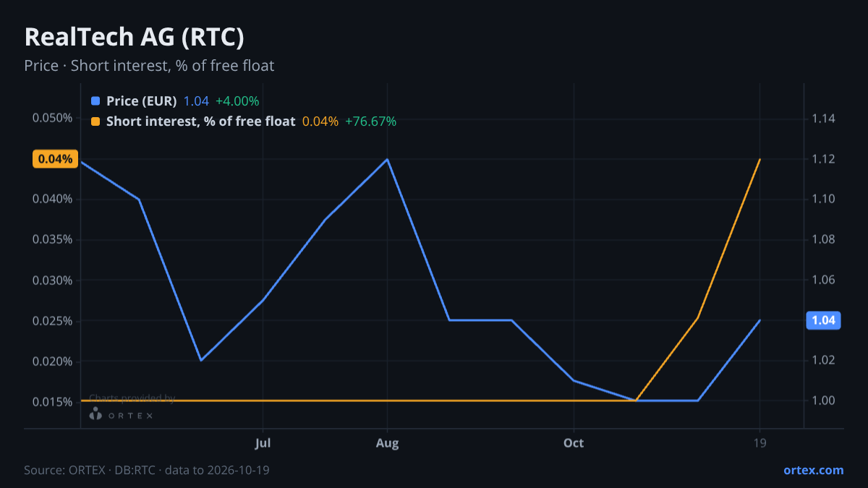Click the 1.00 right axis label
Image resolution: width=868 pixels, height=488 pixels.
824,401
